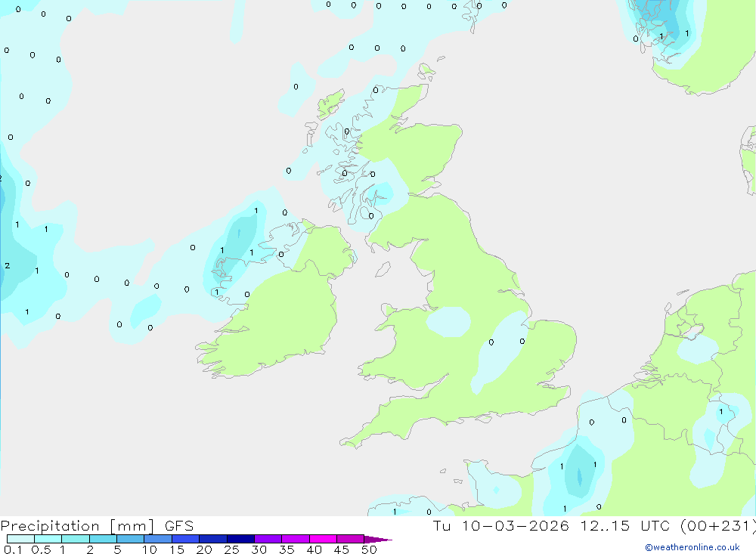756x554 pixels.
Task: Click the legend label '20'
Action: (204, 549)
